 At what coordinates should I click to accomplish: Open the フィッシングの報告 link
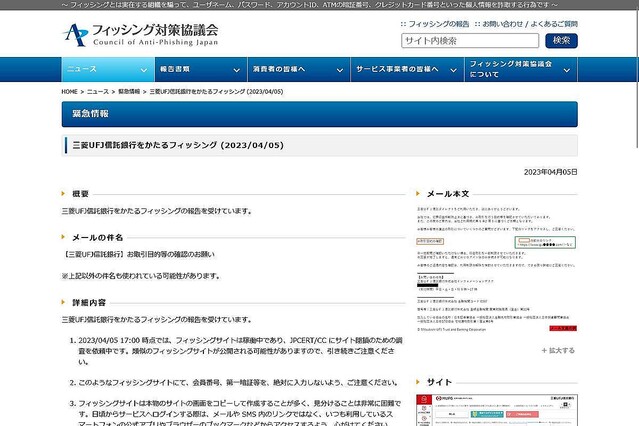[x=438, y=24]
